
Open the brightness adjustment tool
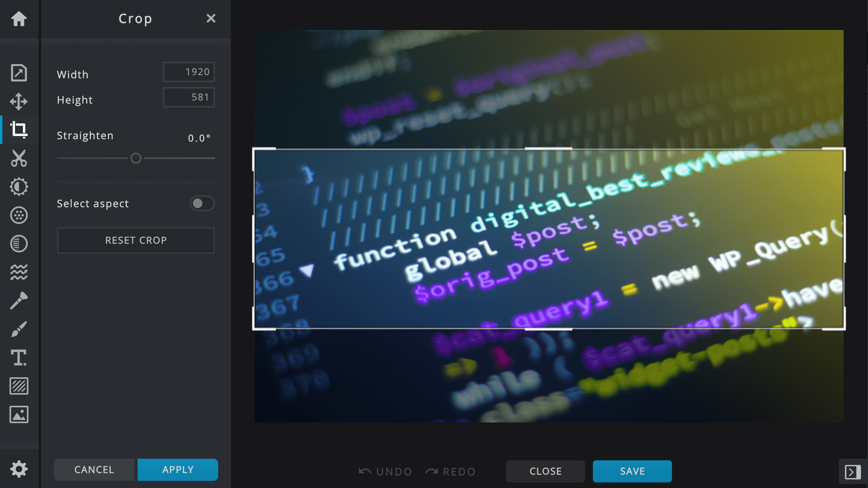tap(19, 186)
